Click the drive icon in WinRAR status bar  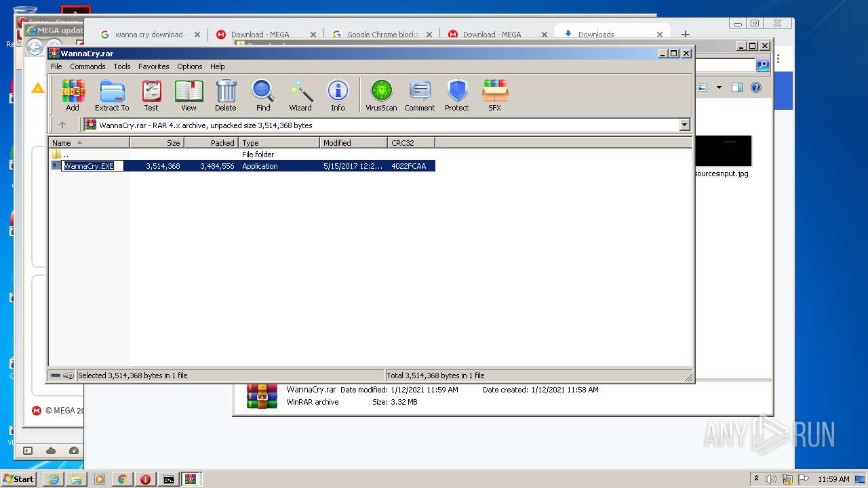(56, 375)
